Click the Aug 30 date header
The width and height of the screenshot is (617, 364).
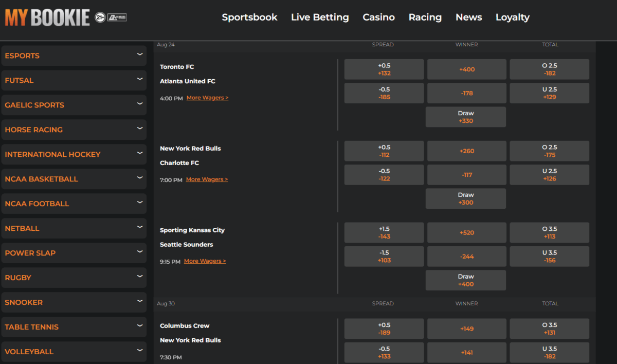coord(166,303)
